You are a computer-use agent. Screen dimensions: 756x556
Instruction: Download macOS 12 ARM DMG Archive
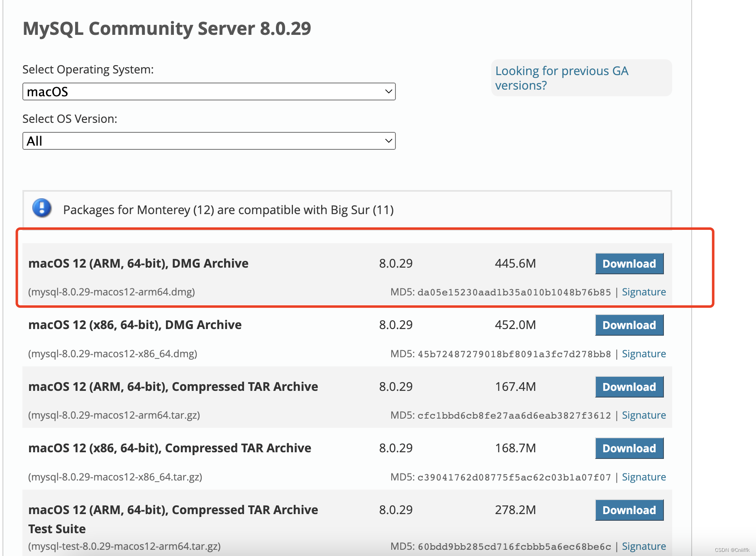(629, 263)
